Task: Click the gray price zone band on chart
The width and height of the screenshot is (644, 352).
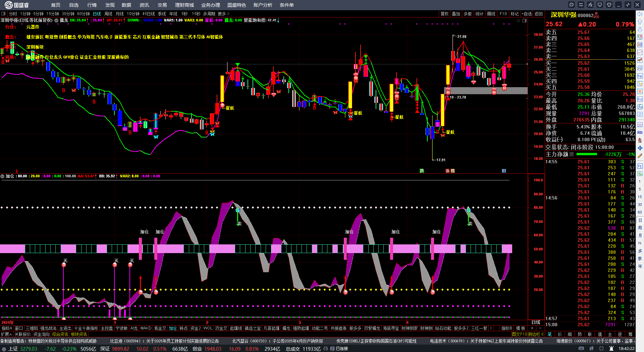Action: click(486, 91)
